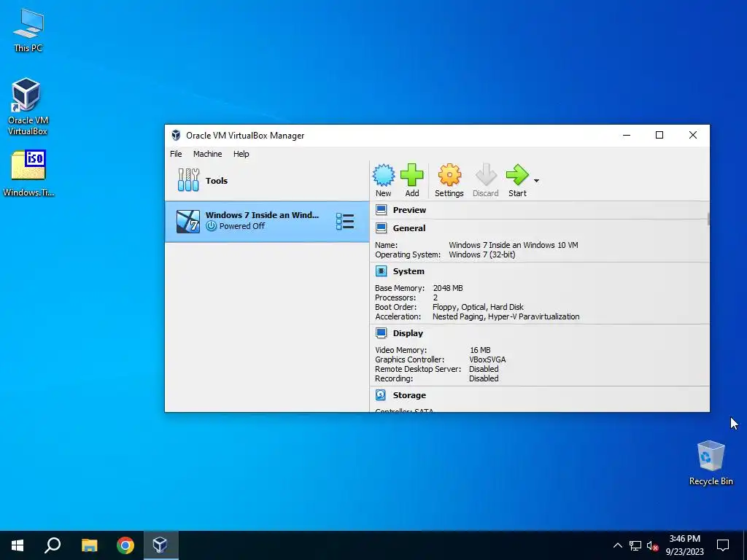Open the Display section header link

408,332
